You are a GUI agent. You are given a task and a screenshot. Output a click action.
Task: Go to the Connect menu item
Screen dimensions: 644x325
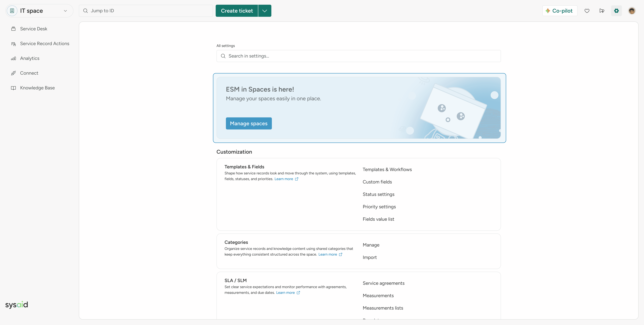[29, 73]
